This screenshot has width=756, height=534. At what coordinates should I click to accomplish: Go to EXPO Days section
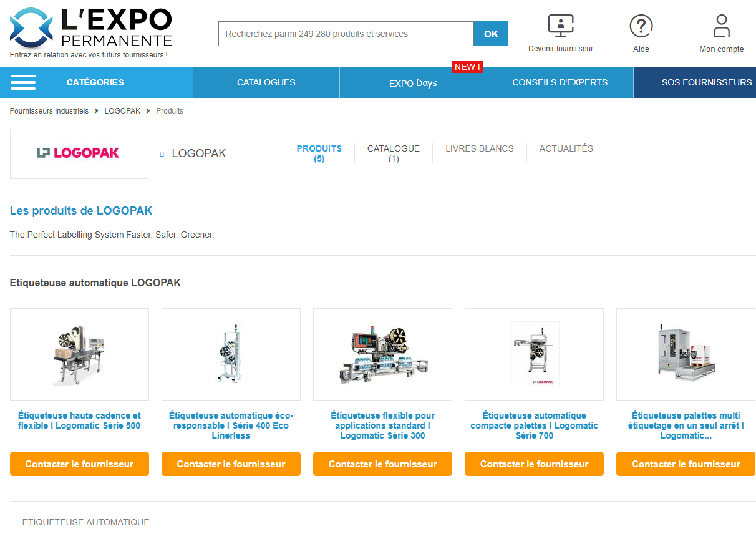413,83
